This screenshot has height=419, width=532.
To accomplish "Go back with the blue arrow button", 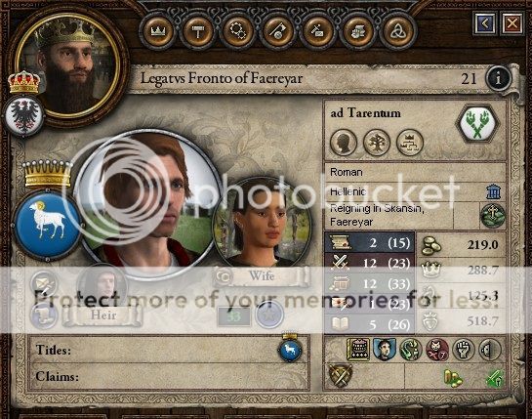I will [x=485, y=23].
